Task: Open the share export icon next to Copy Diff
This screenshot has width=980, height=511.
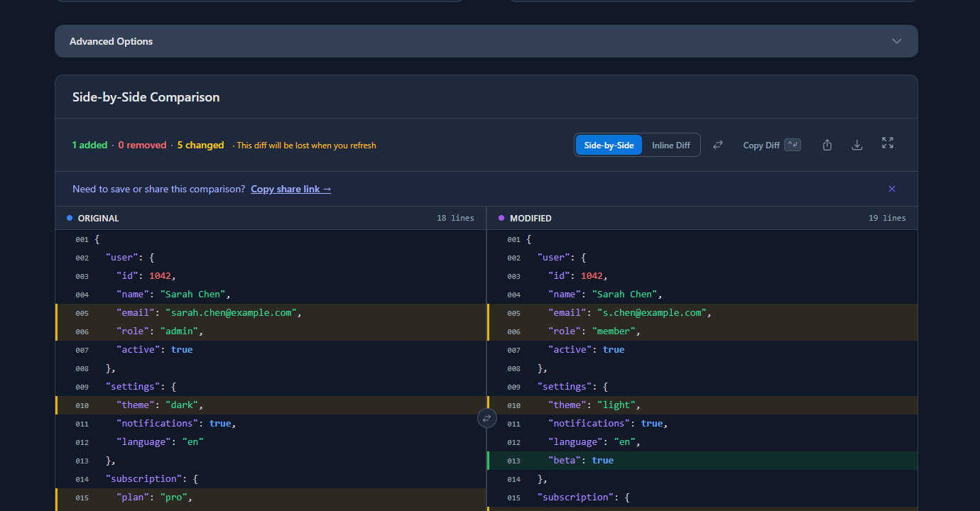Action: click(827, 144)
